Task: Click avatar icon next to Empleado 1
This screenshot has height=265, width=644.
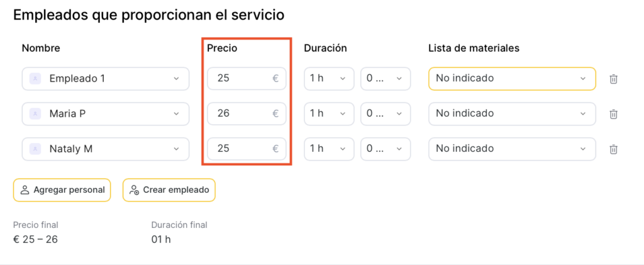Action: (x=35, y=78)
